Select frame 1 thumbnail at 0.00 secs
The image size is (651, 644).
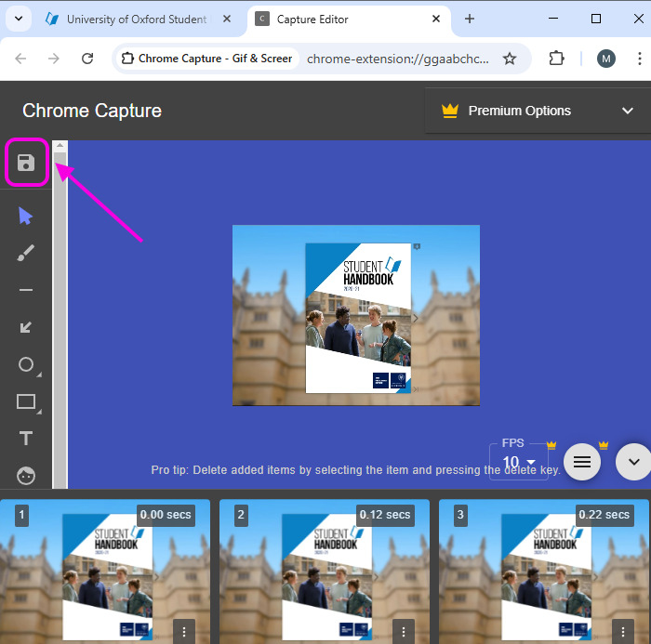[x=105, y=572]
